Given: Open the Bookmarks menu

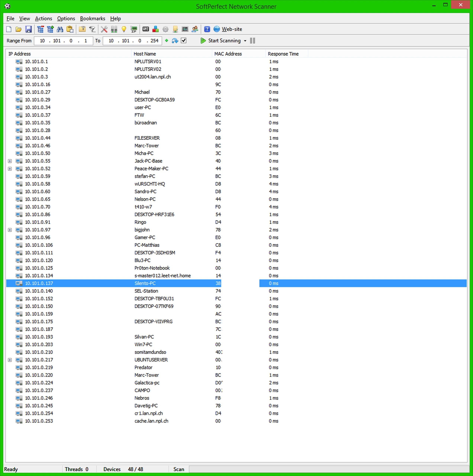Looking at the screenshot, I should tap(92, 18).
